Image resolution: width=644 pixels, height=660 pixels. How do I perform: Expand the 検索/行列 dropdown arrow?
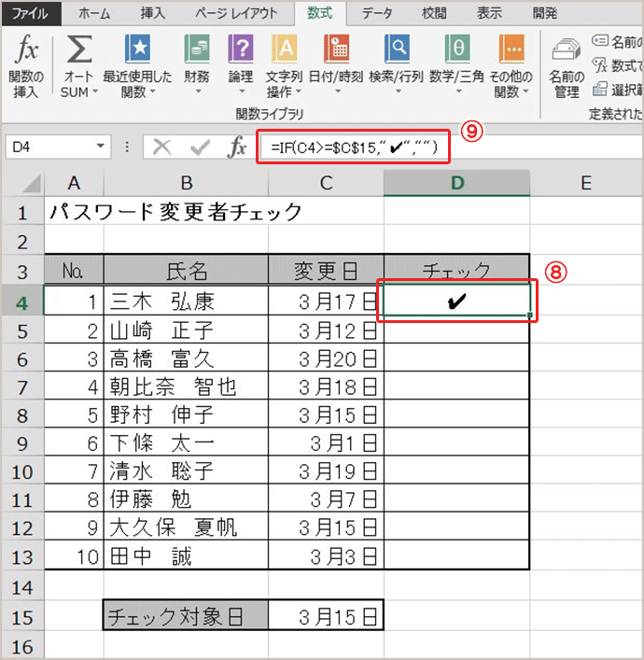pos(398,91)
